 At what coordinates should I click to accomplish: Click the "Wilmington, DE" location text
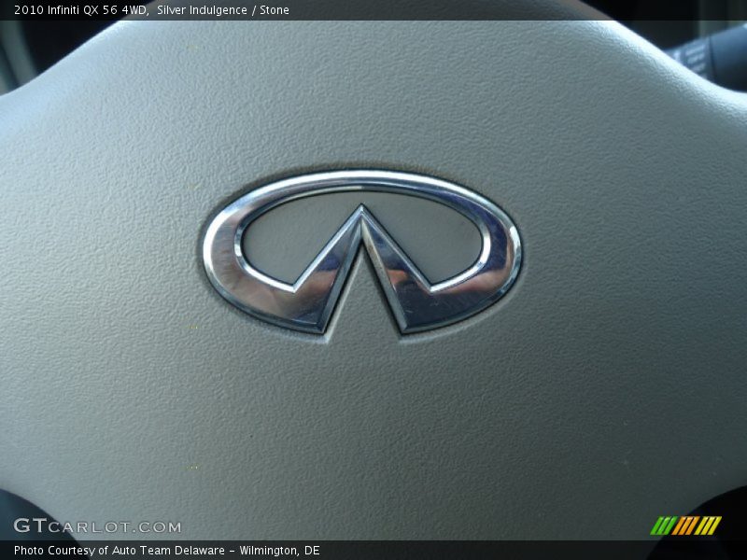(279, 551)
